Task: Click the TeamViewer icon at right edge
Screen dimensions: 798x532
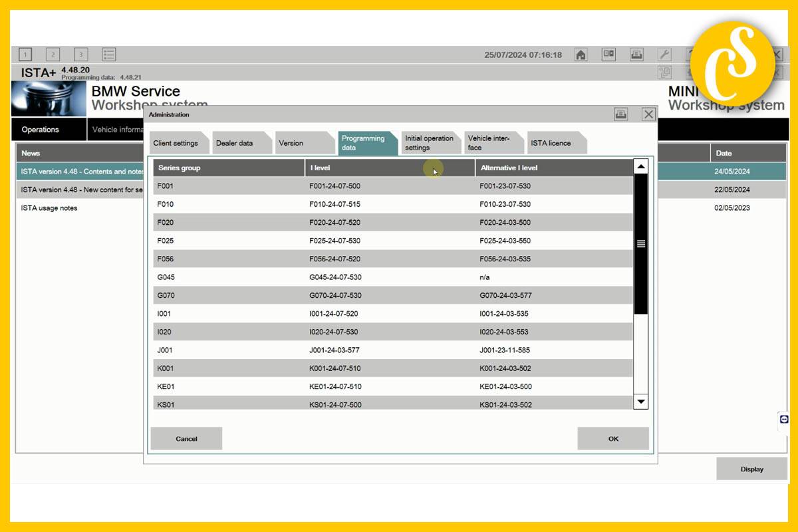Action: pyautogui.click(x=784, y=420)
